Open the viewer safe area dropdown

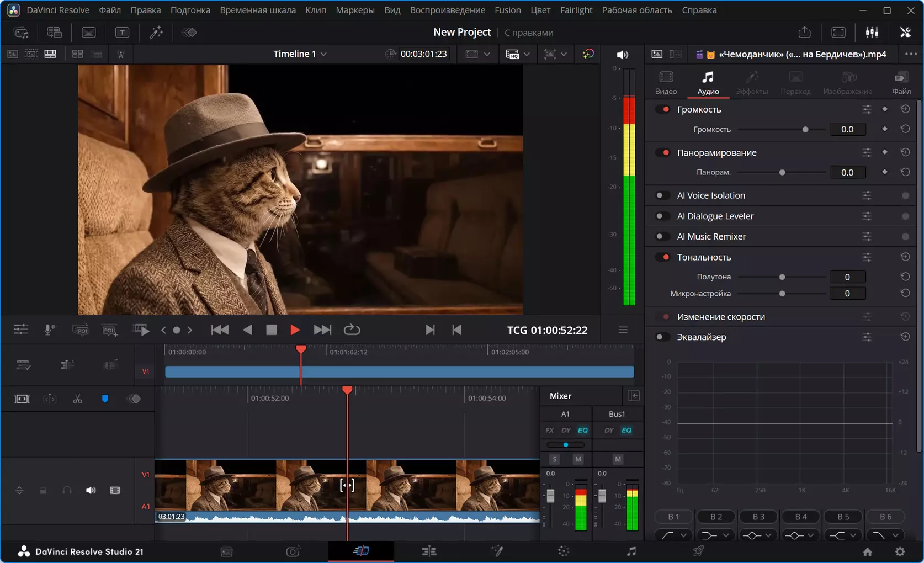point(487,54)
